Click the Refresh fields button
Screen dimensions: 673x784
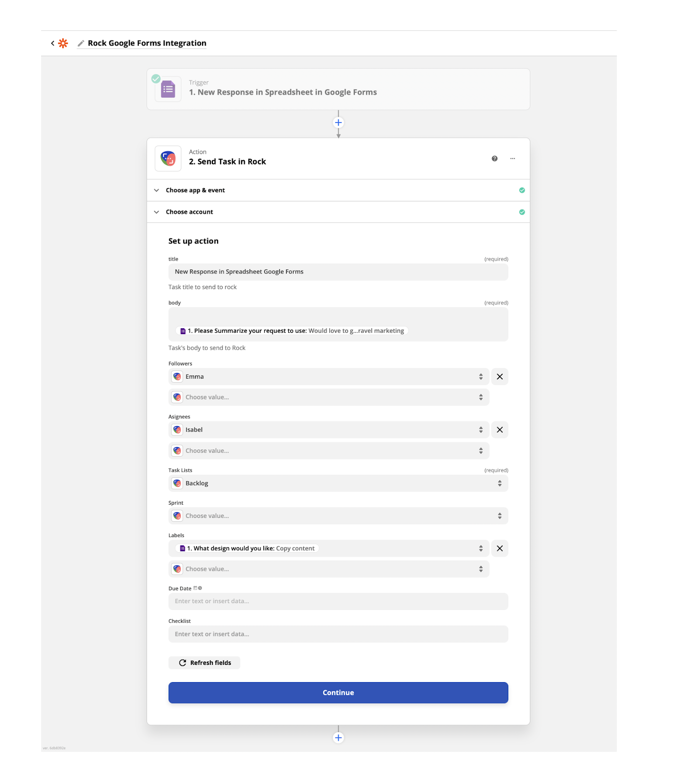click(x=204, y=663)
